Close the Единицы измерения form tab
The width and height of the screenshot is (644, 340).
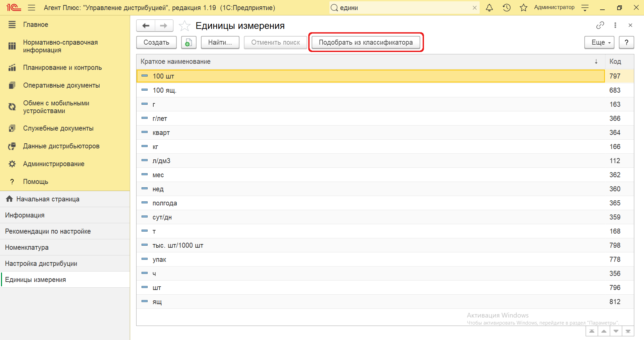point(630,25)
